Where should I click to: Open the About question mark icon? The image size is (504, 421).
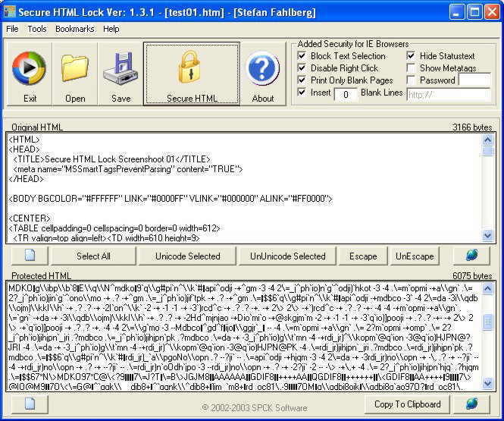pyautogui.click(x=263, y=74)
